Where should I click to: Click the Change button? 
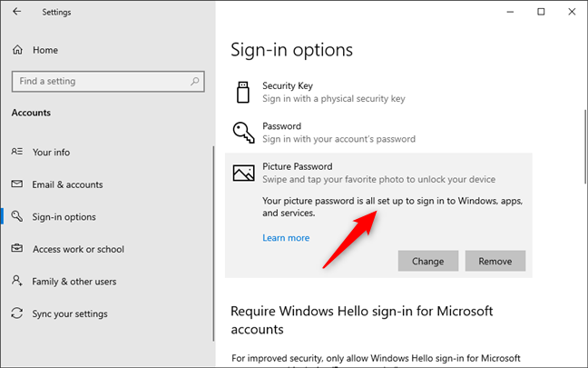[428, 261]
